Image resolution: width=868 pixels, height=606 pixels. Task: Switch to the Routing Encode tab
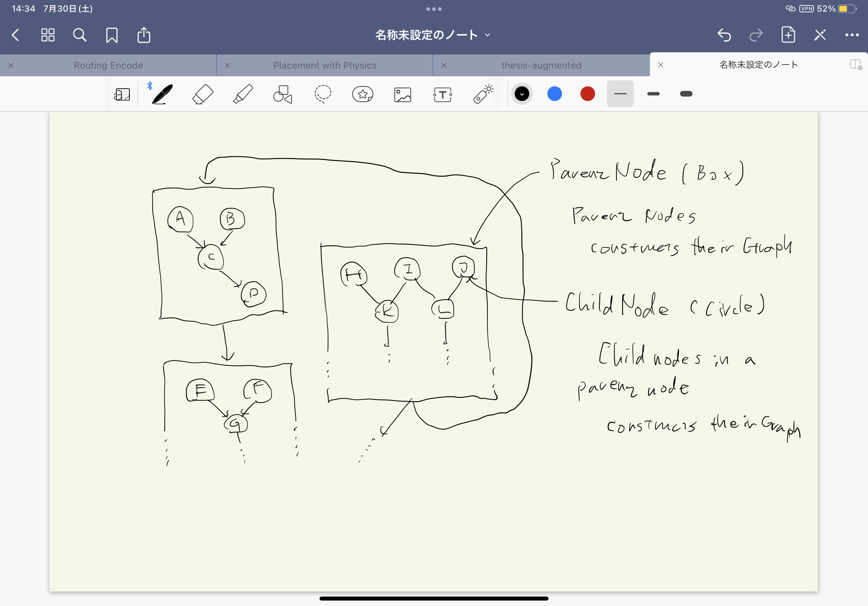coord(108,65)
